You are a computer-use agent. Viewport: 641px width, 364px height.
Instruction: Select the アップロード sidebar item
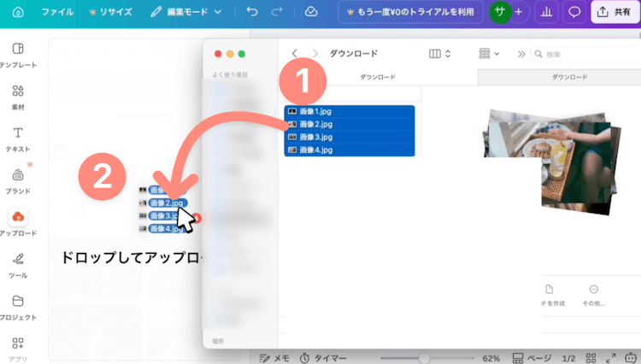point(18,223)
